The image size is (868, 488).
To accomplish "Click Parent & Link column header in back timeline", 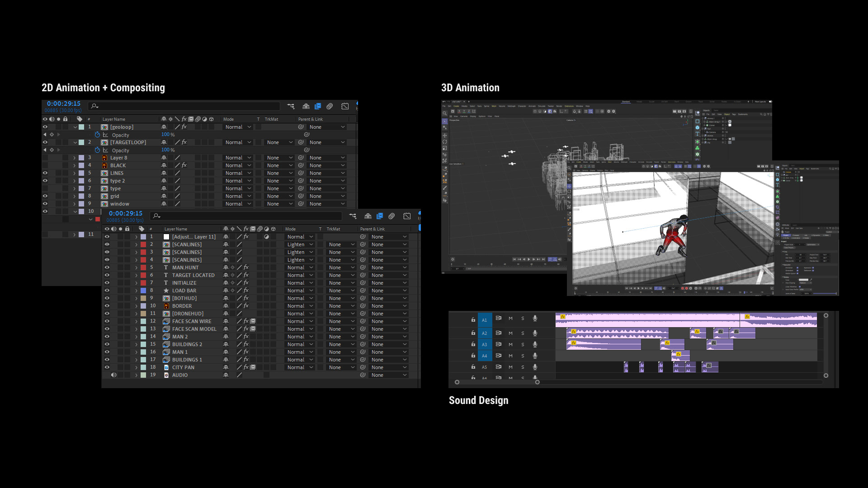I will point(310,119).
